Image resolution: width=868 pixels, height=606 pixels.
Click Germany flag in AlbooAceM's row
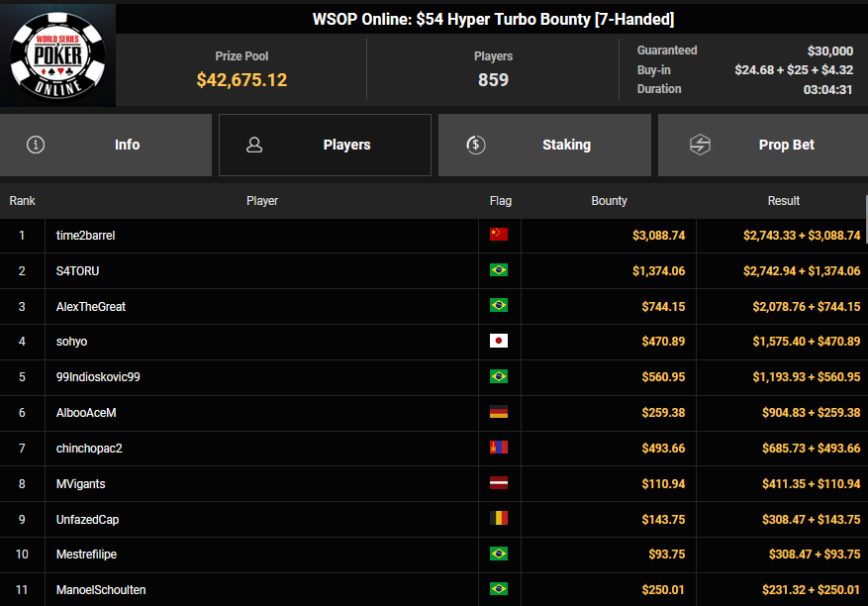point(499,413)
